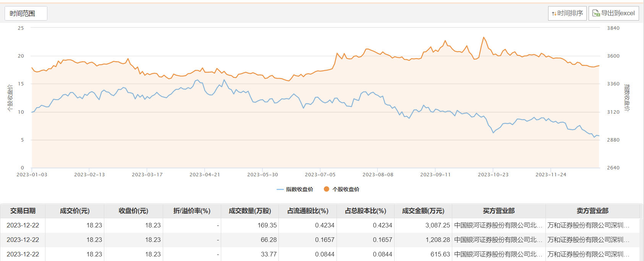Select the 占流通股比(%) column header
The width and height of the screenshot is (644, 261).
pos(308,211)
